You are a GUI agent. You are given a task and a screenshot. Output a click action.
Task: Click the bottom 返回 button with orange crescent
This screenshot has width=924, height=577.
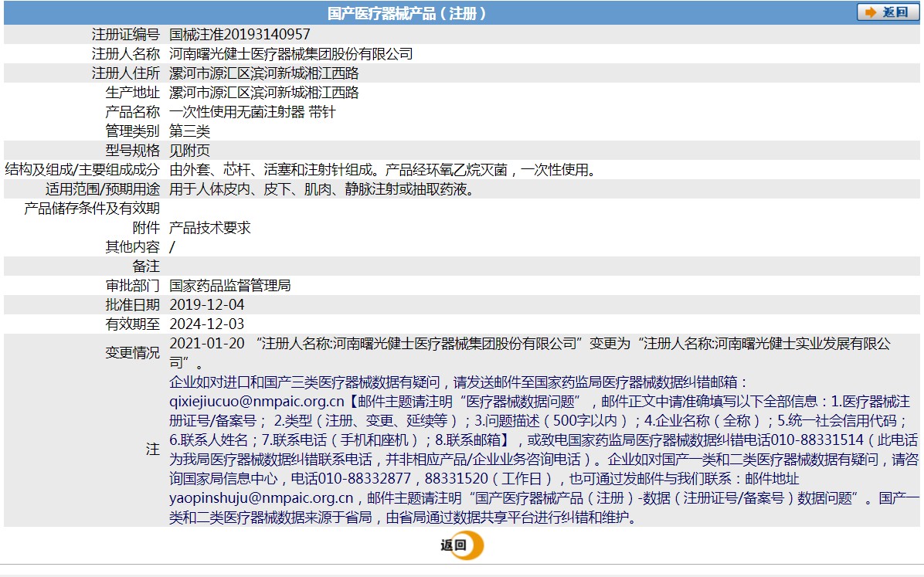click(x=462, y=545)
